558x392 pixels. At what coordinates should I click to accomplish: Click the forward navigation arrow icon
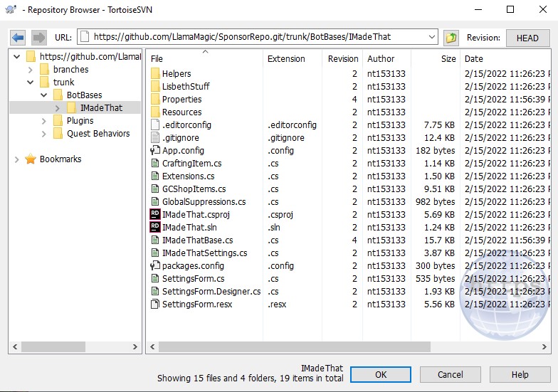click(39, 38)
